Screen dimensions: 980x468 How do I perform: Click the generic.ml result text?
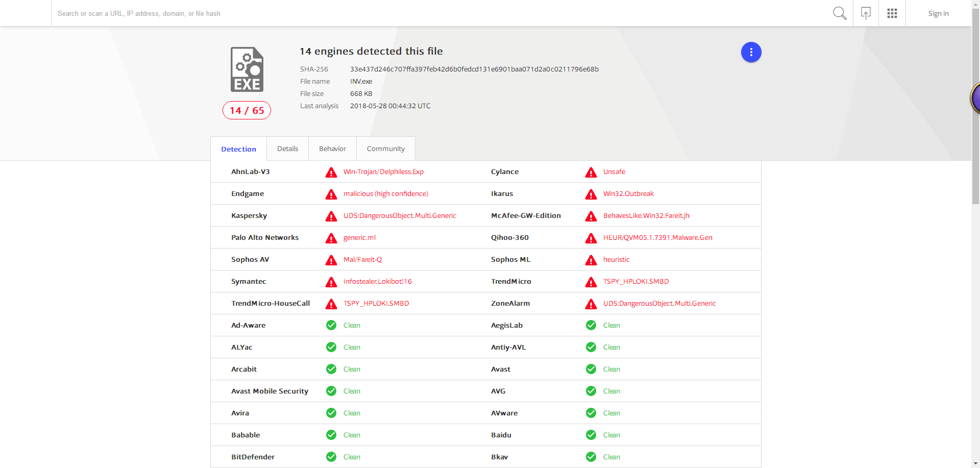pyautogui.click(x=359, y=237)
